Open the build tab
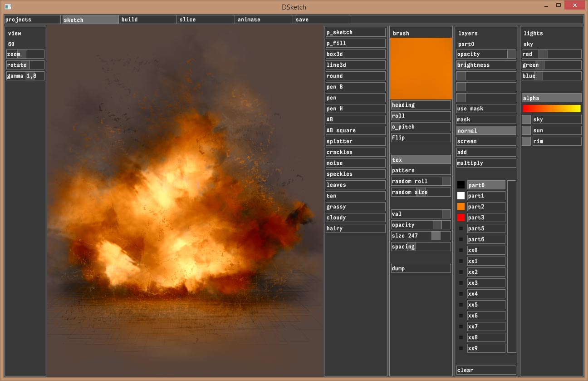The width and height of the screenshot is (588, 381). click(x=148, y=20)
